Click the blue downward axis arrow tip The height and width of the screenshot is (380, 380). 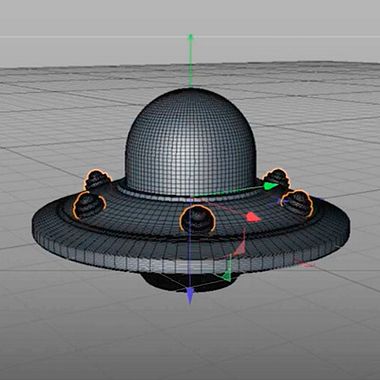190,296
